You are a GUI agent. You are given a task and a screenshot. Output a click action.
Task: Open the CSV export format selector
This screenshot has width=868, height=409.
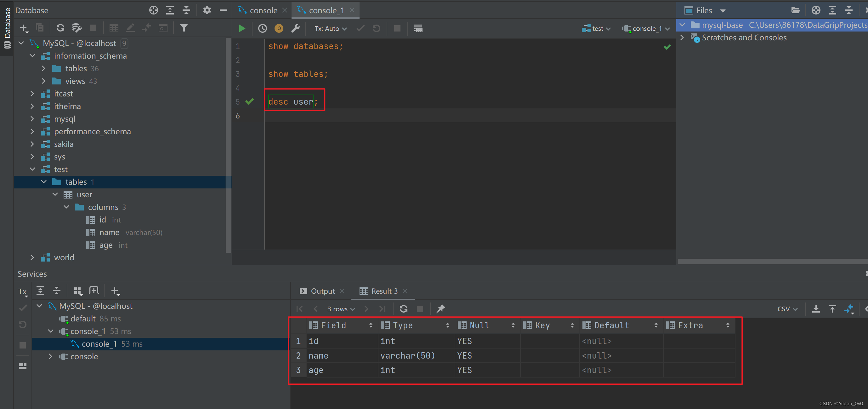(x=787, y=309)
